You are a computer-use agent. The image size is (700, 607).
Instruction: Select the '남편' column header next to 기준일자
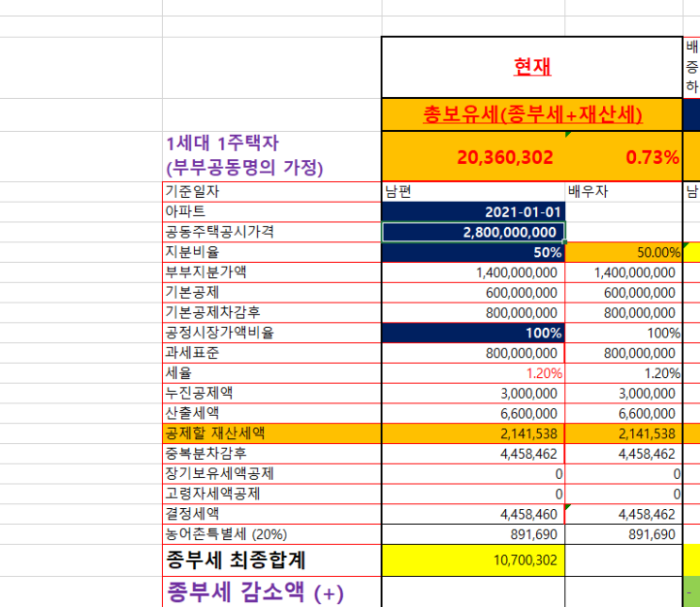coord(474,191)
